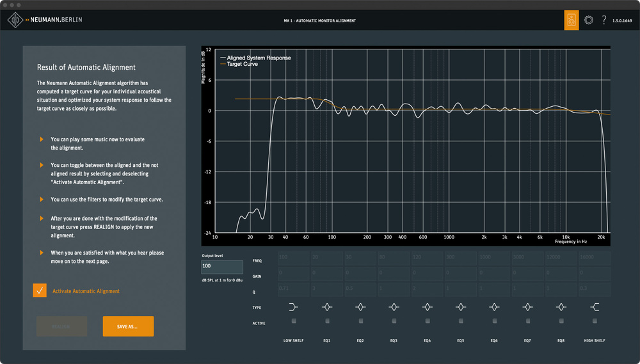Disable the Activate Automatic Alignment checkbox
This screenshot has height=364, width=640.
[40, 291]
